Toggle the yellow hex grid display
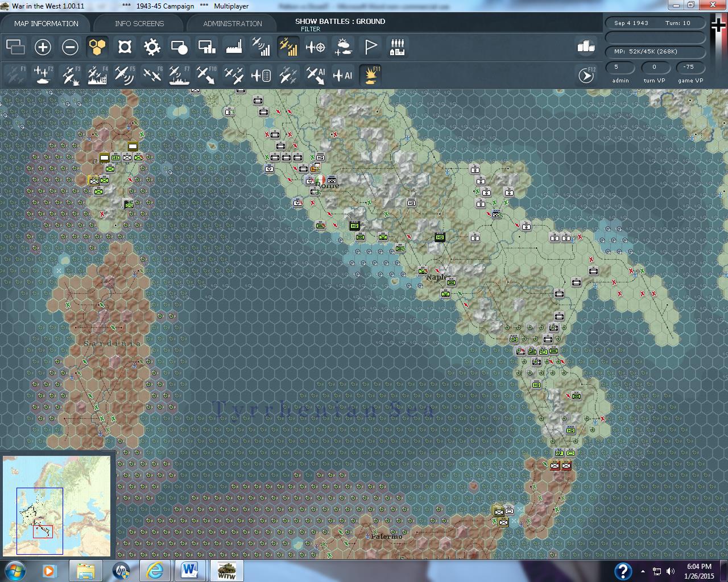 (97, 47)
